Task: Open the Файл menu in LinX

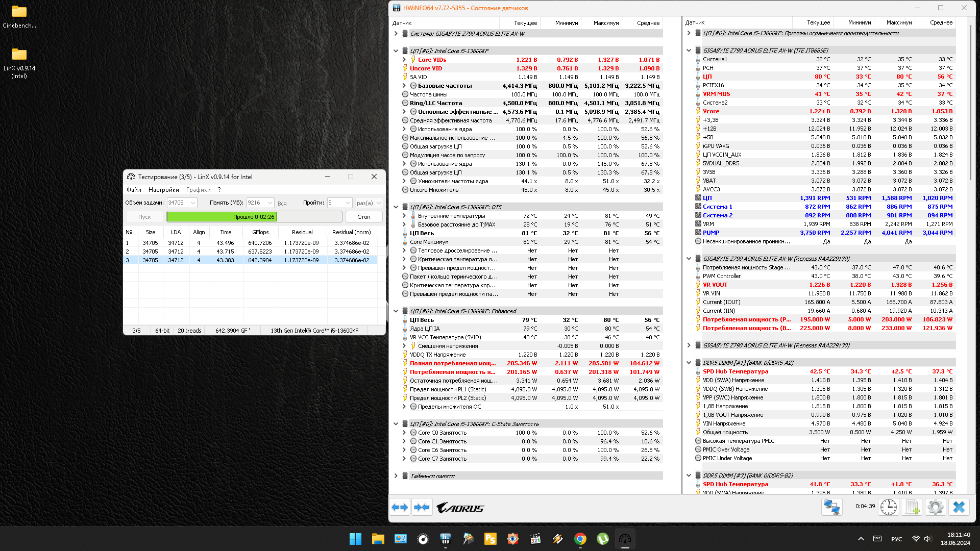Action: (x=134, y=190)
